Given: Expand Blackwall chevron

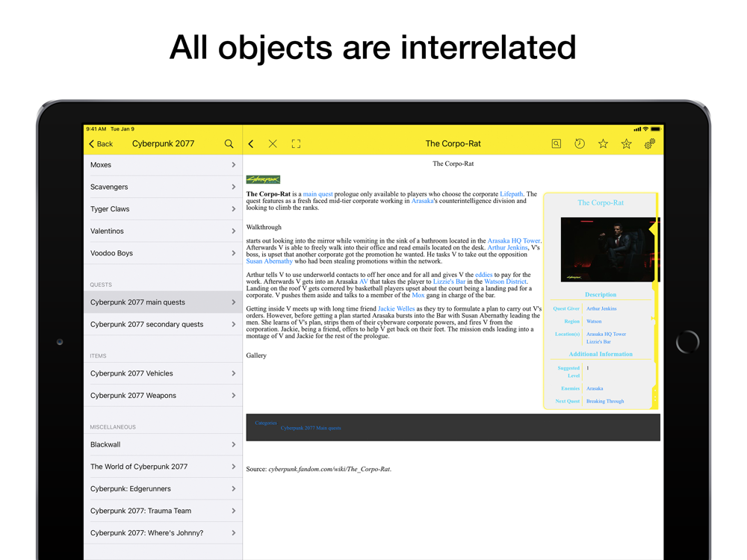Looking at the screenshot, I should (233, 444).
